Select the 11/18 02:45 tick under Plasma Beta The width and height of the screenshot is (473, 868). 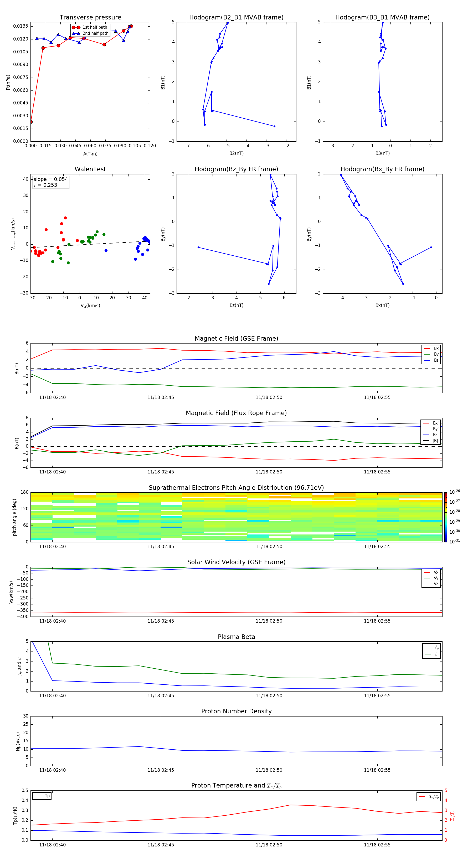[x=161, y=695]
